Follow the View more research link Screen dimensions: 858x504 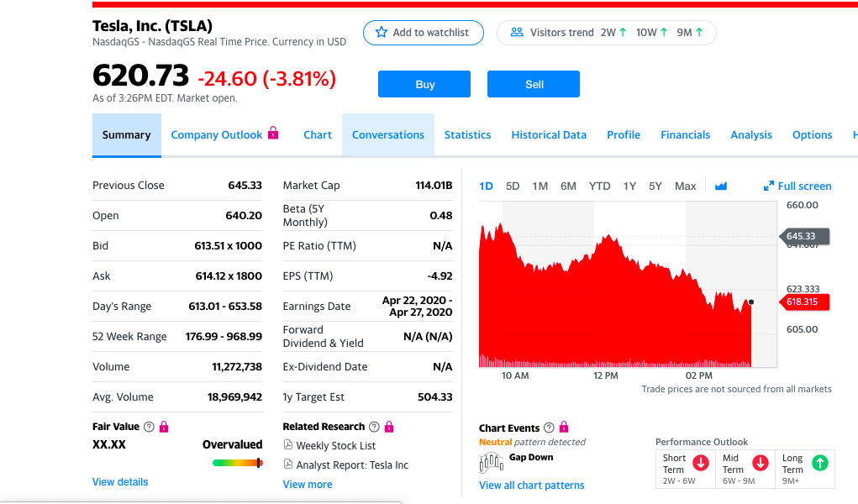coord(308,485)
